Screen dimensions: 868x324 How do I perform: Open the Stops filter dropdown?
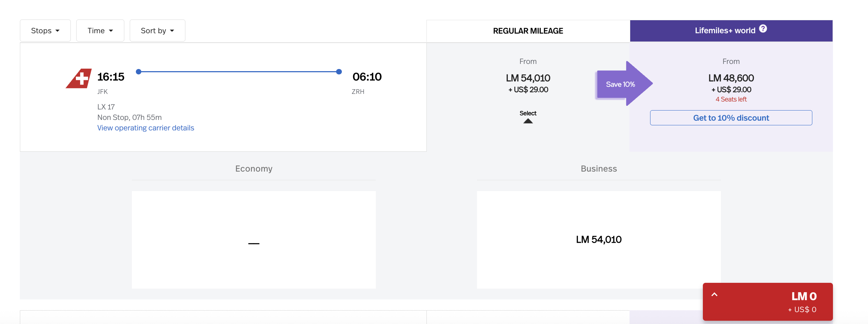pos(45,31)
